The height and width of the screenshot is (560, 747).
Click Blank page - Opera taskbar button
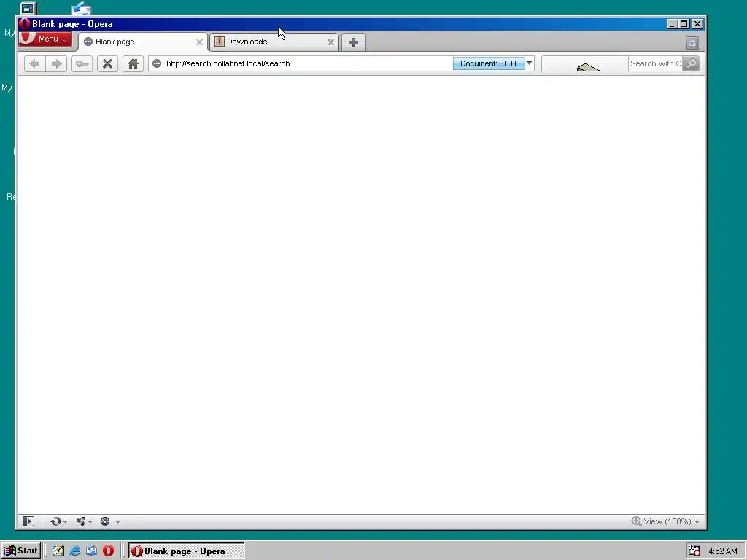(x=187, y=551)
